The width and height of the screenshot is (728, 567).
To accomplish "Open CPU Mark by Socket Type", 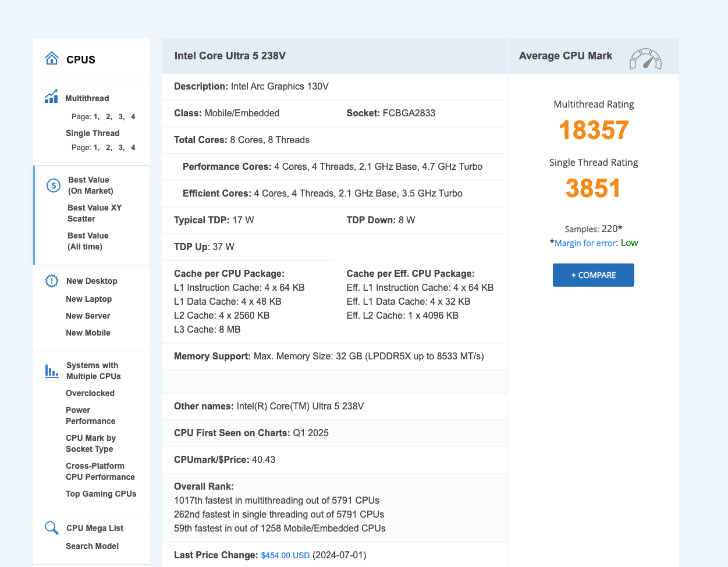I will (x=90, y=444).
